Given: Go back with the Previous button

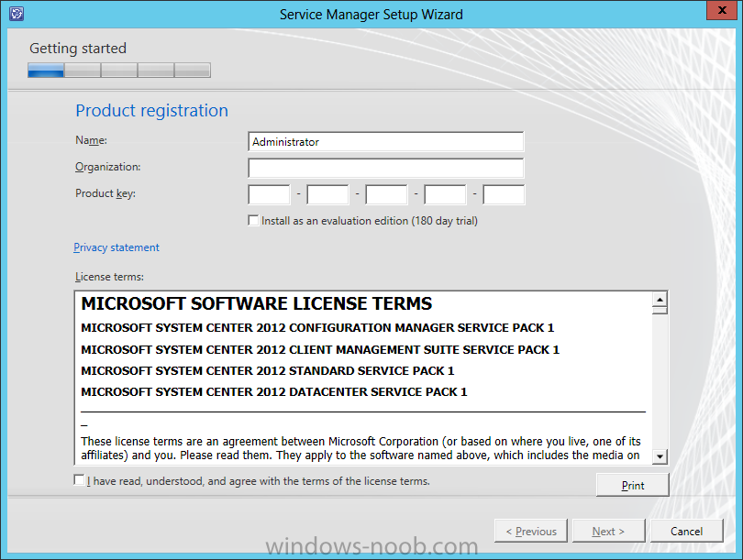Looking at the screenshot, I should tap(531, 531).
